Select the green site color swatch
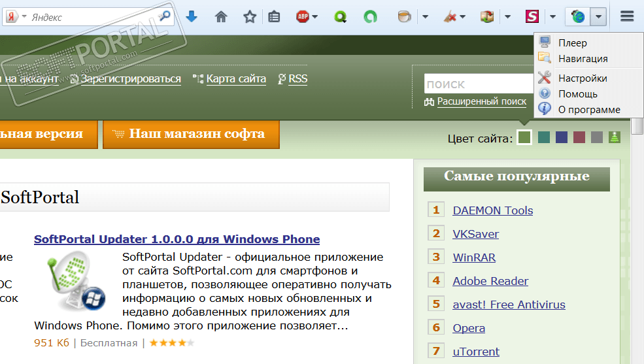The height and width of the screenshot is (364, 644). 524,137
